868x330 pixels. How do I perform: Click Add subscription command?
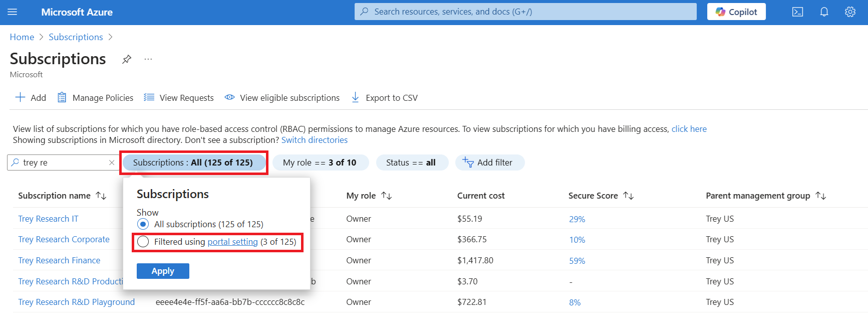(x=31, y=98)
